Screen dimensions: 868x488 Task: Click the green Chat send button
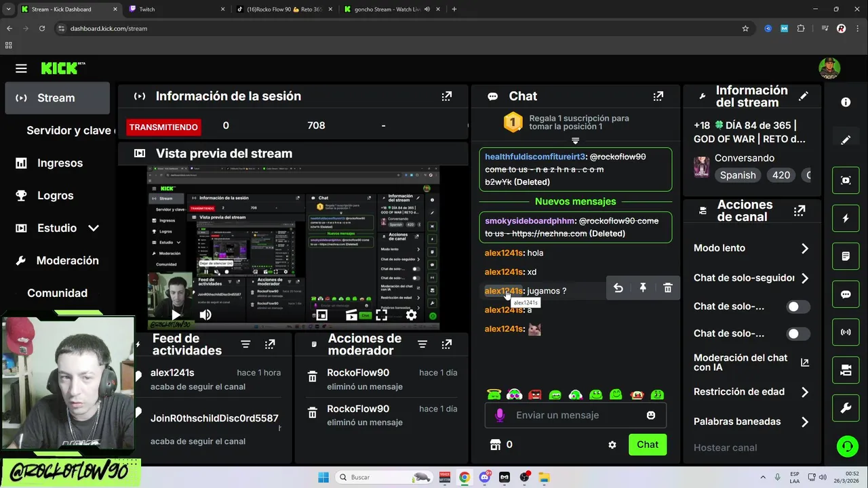(x=647, y=445)
